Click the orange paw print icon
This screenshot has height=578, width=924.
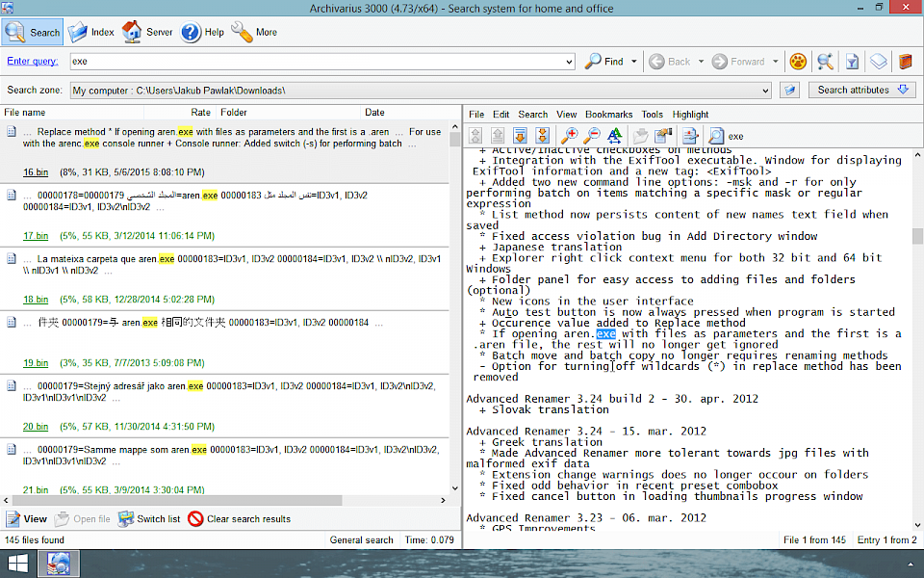(x=798, y=62)
